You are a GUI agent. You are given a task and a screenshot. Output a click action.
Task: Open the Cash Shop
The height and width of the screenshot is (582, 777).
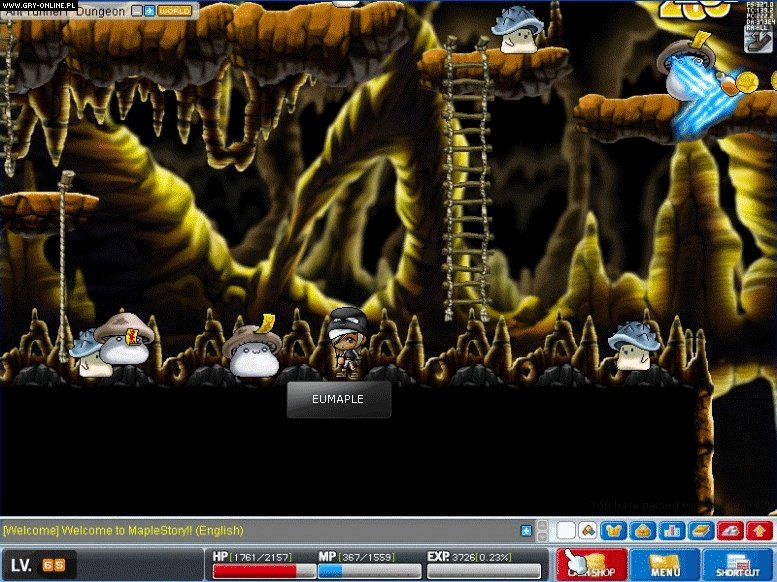click(592, 565)
